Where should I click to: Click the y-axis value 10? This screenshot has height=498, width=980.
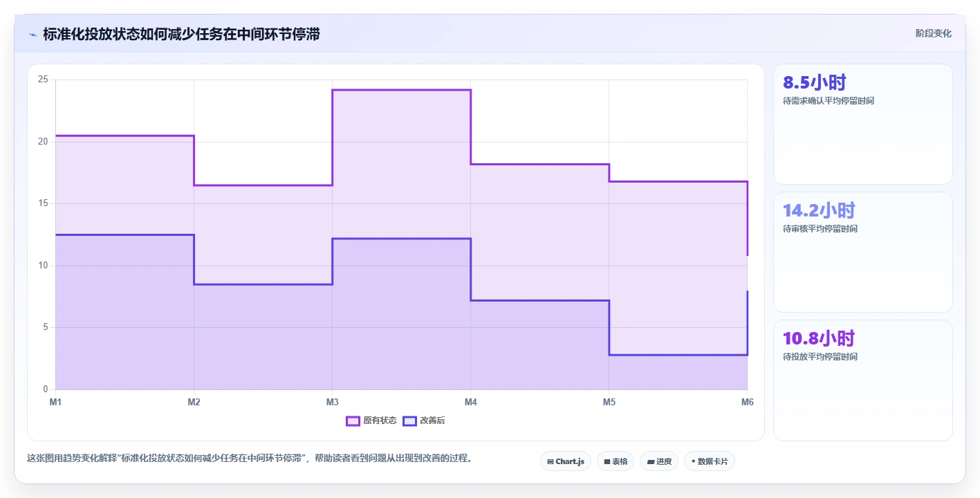pos(43,266)
